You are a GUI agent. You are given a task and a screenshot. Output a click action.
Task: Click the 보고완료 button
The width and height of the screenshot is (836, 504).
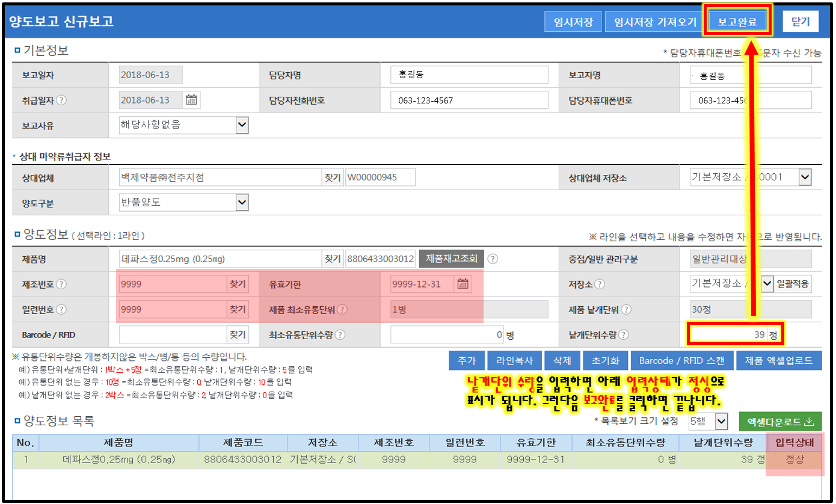737,22
